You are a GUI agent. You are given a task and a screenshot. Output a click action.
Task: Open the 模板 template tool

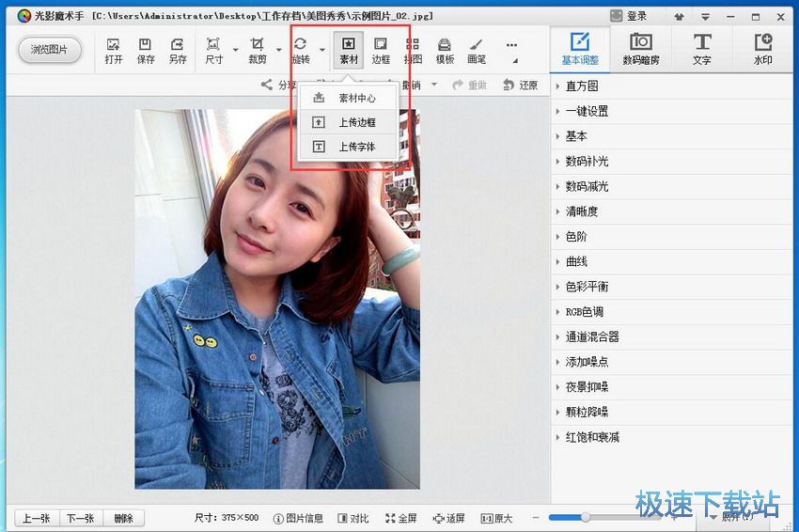pyautogui.click(x=445, y=51)
